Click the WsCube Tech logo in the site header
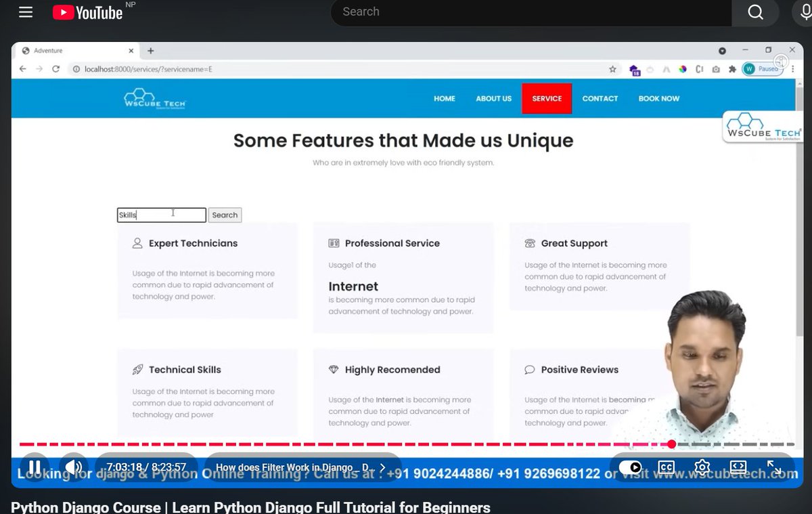Image resolution: width=812 pixels, height=514 pixels. 155,98
